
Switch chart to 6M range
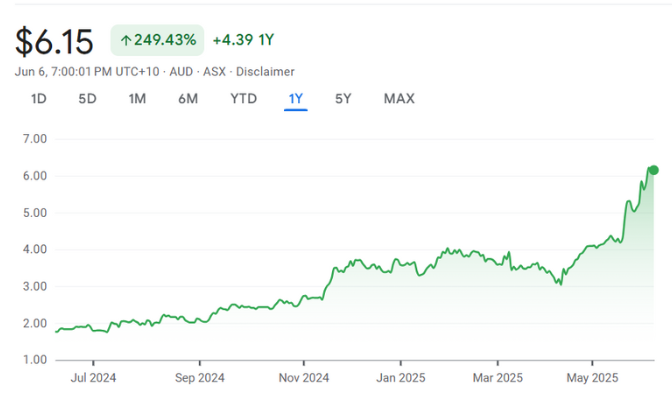[x=188, y=99]
